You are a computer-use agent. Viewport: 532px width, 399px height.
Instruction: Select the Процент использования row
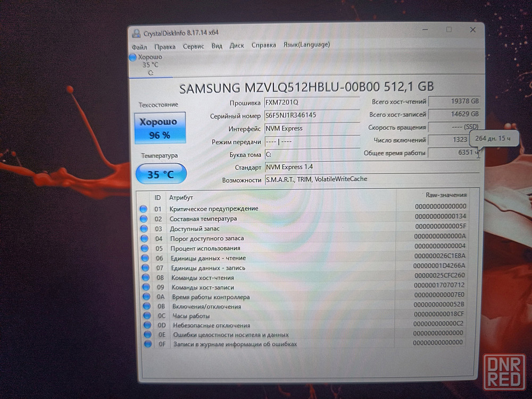click(x=303, y=247)
